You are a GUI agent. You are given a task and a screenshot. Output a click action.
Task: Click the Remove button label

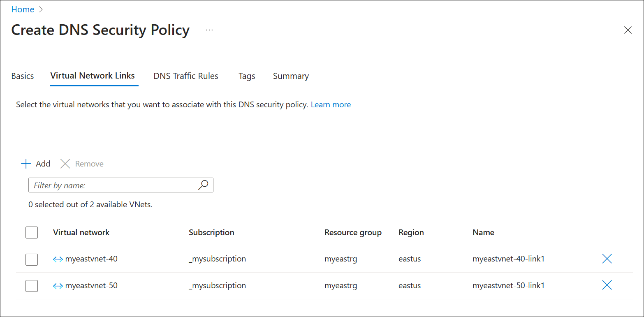[89, 164]
